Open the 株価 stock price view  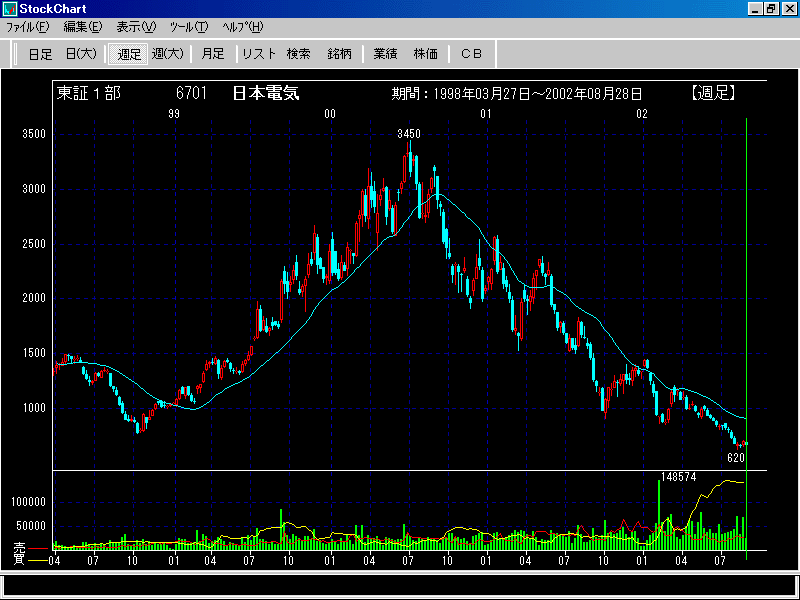[x=426, y=54]
